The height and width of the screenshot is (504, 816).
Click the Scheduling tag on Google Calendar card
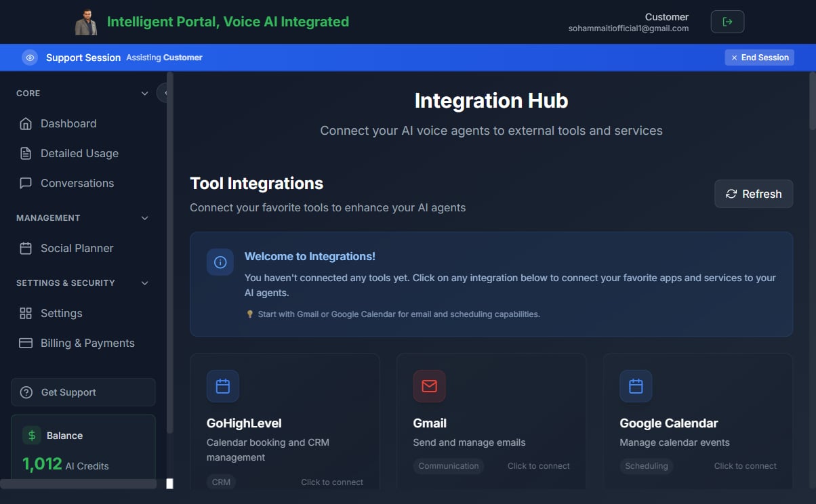pos(647,466)
